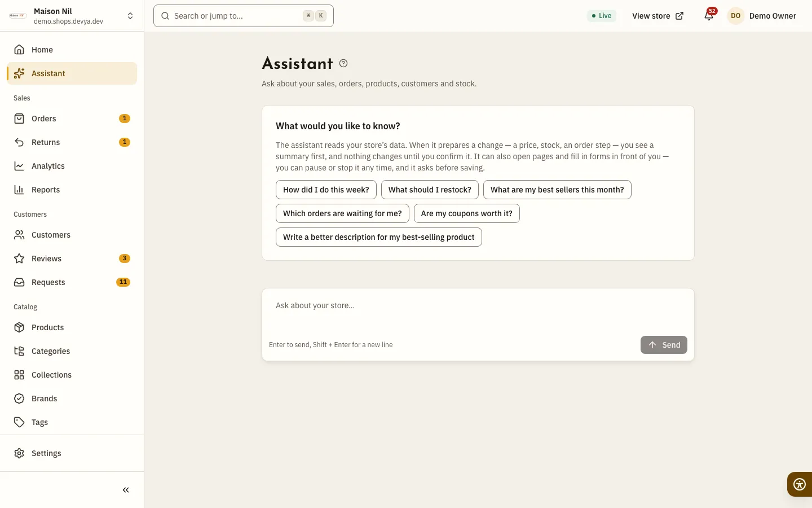Screen dimensions: 812x508
Task: Open the Customers people icon
Action: pyautogui.click(x=19, y=235)
